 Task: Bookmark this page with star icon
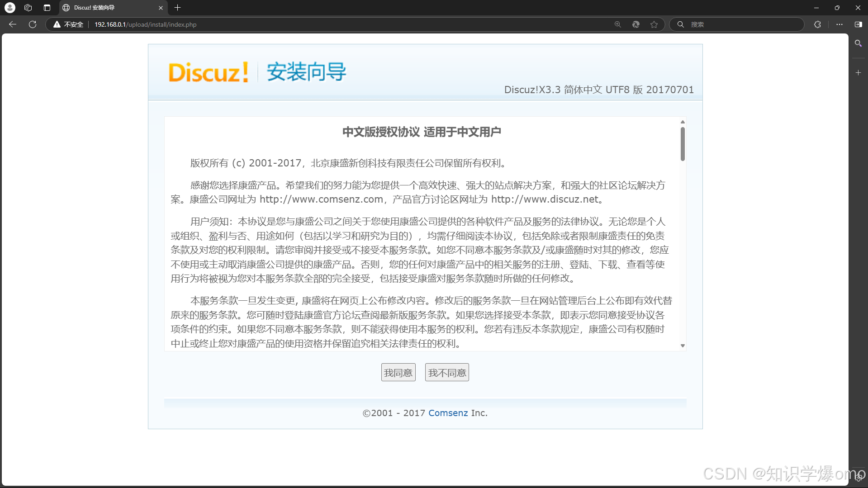pos(654,24)
